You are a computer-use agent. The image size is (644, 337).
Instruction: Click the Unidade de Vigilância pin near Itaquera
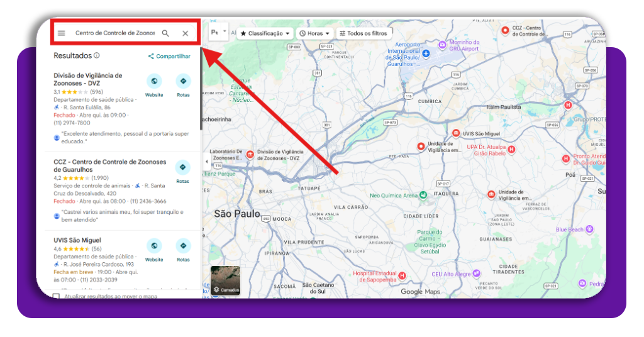tap(491, 194)
